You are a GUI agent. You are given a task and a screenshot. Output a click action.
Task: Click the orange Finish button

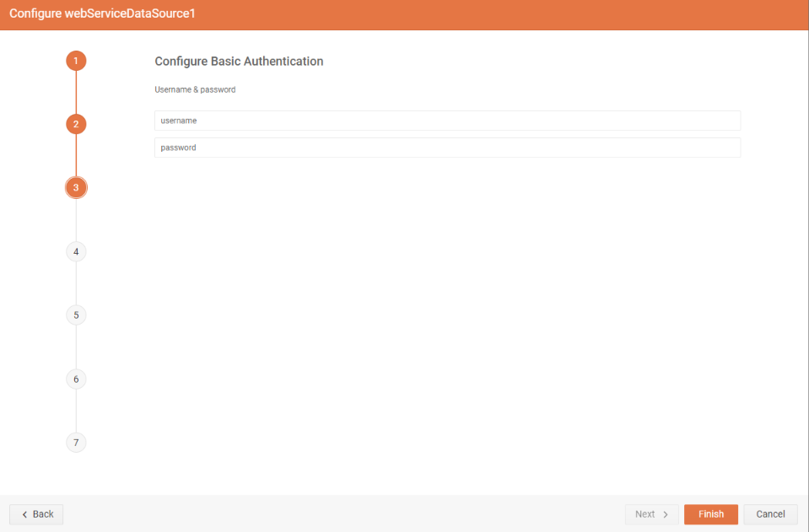coord(710,514)
